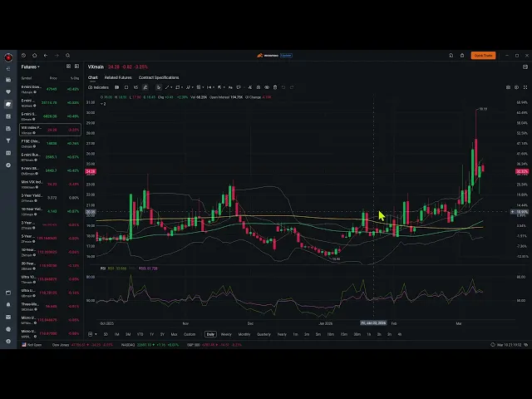
Task: Set chart range to 5Y
Action: (162, 334)
